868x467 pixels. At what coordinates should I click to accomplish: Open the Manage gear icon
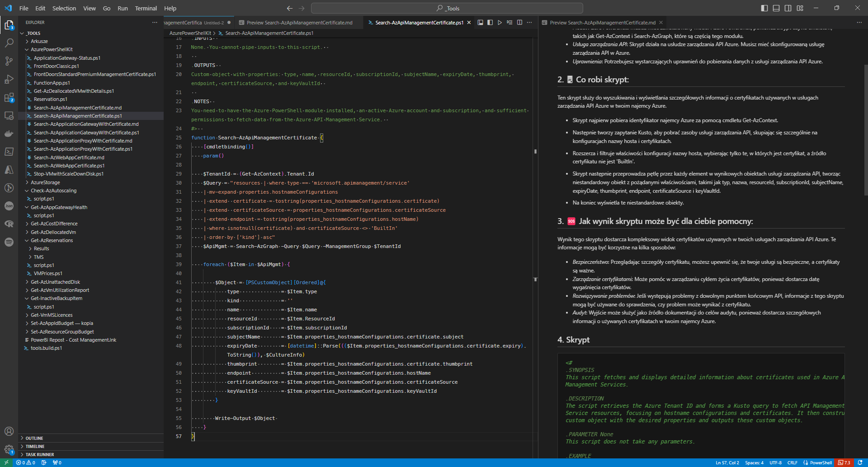coord(9,449)
